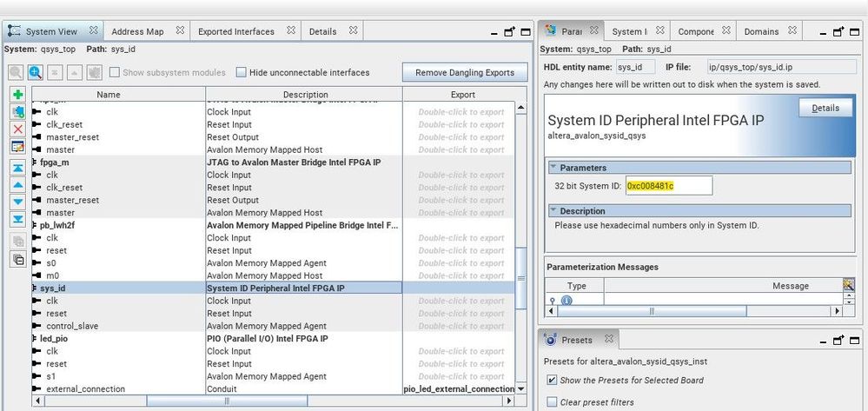
Task: Select the external_connection row under led_pio
Action: coord(272,389)
